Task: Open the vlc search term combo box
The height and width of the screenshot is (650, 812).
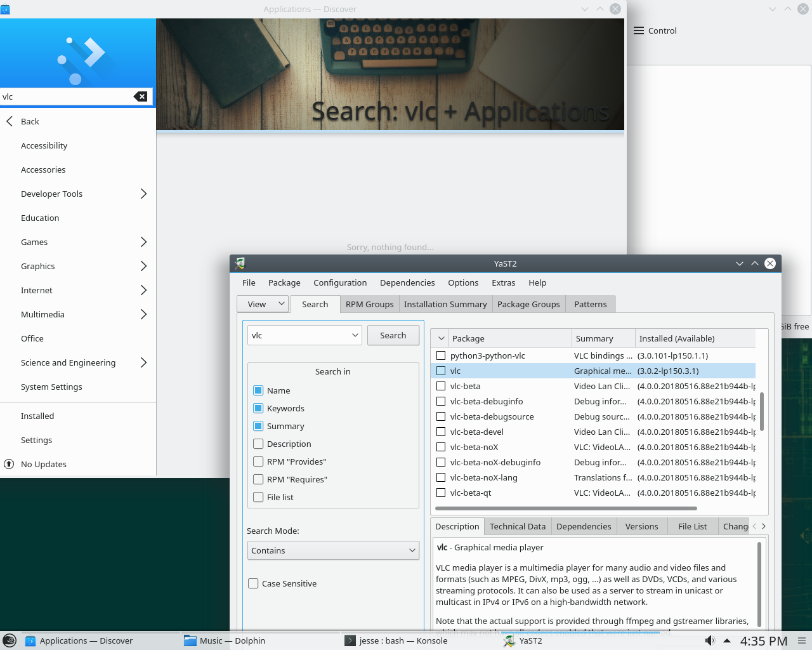Action: (304, 335)
